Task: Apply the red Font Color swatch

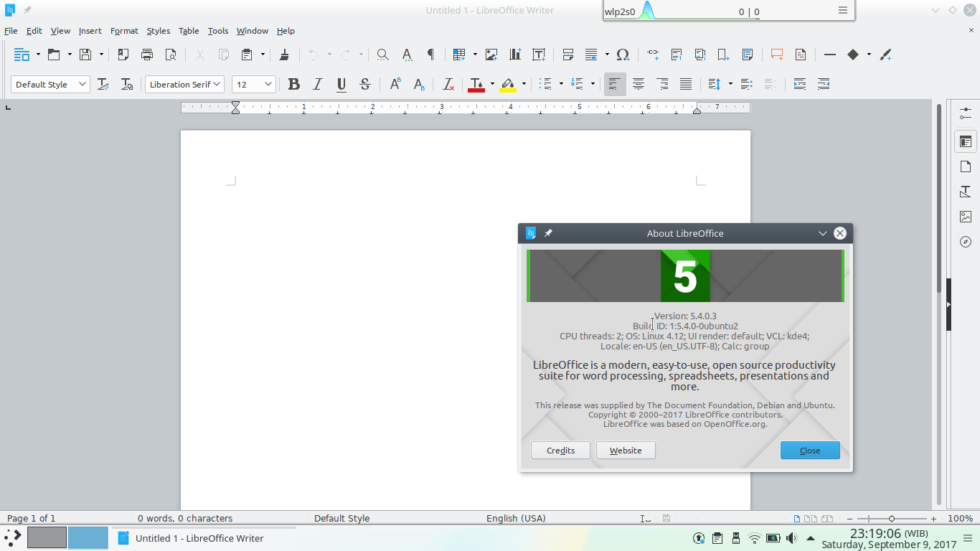Action: pyautogui.click(x=476, y=85)
